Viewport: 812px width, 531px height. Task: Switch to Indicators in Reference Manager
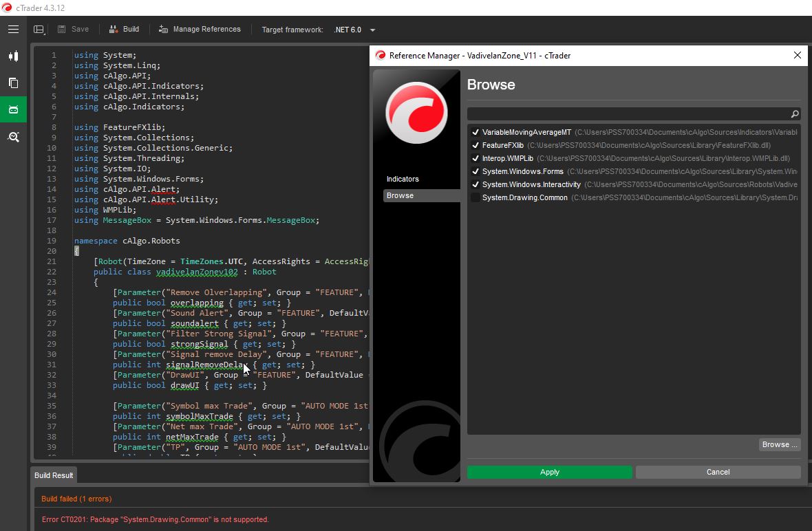tap(403, 179)
